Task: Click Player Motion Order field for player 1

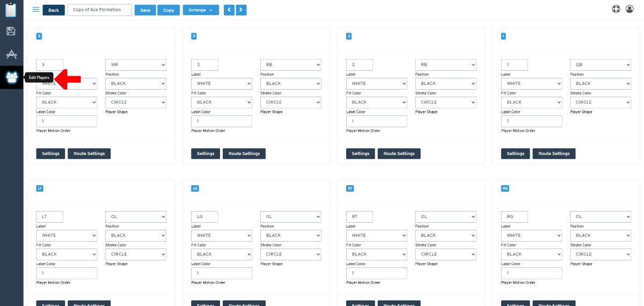Action: point(532,121)
